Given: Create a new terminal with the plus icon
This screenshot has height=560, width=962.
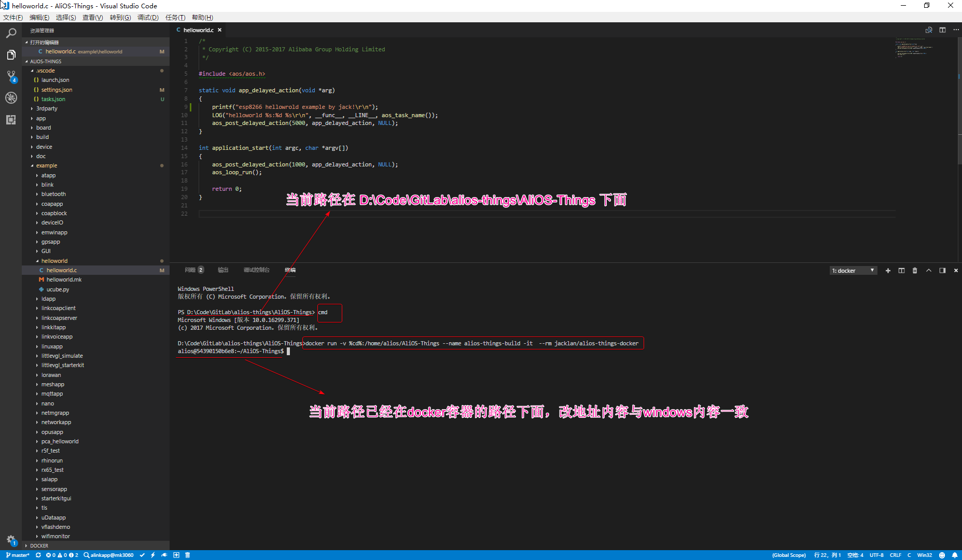Looking at the screenshot, I should (888, 271).
